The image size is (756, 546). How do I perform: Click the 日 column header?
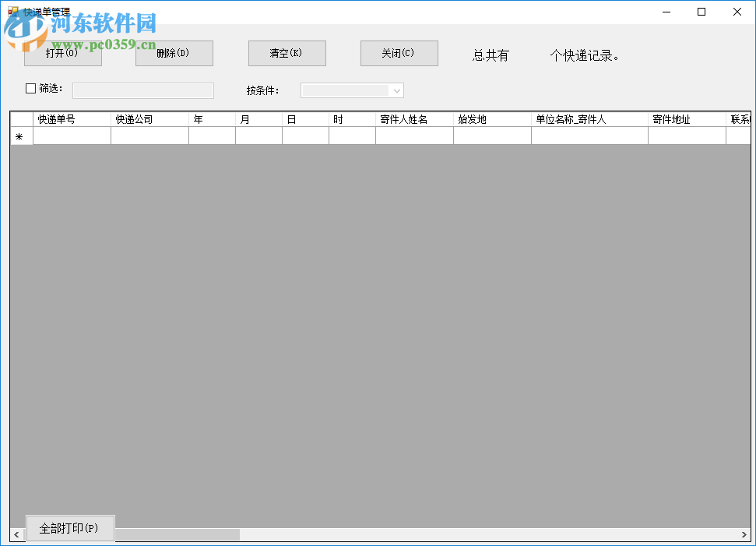tap(306, 119)
